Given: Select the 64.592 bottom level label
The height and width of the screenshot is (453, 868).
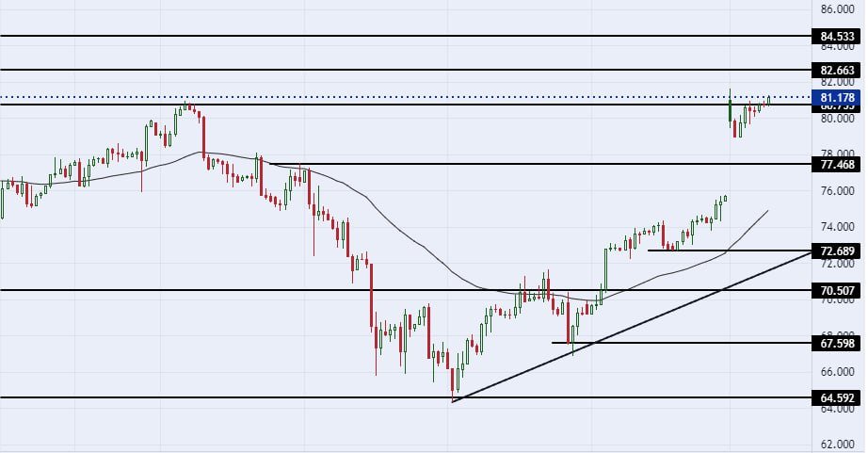Looking at the screenshot, I should (837, 398).
